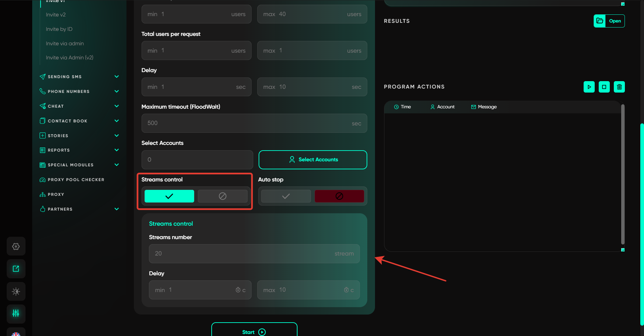Enable Auto stop with checkmark toggle
The width and height of the screenshot is (644, 336).
click(x=286, y=196)
